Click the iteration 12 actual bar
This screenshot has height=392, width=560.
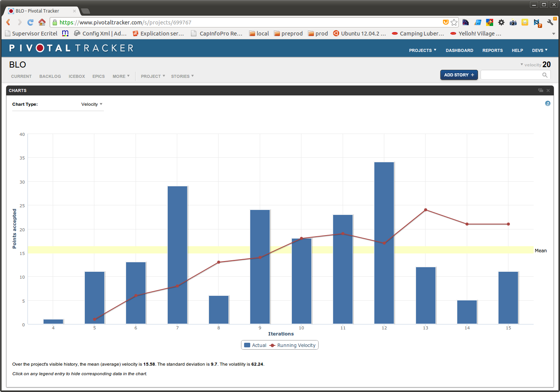tap(384, 243)
